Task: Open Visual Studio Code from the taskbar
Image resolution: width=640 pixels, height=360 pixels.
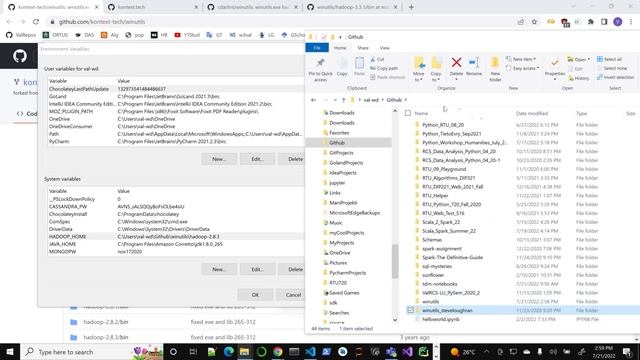Action: (310, 351)
